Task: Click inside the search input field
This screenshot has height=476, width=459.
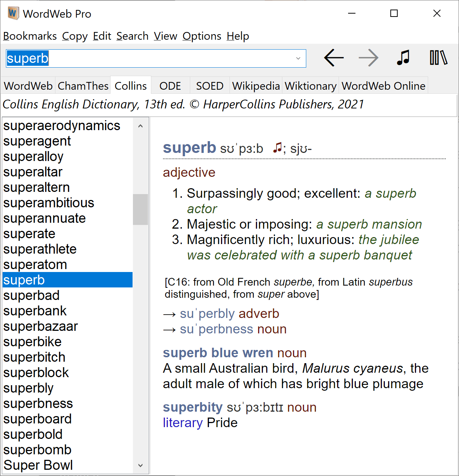Action: click(x=147, y=58)
